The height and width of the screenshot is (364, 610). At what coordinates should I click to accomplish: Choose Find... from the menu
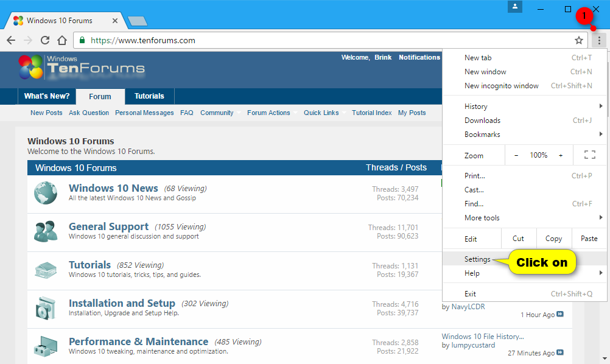point(525,204)
